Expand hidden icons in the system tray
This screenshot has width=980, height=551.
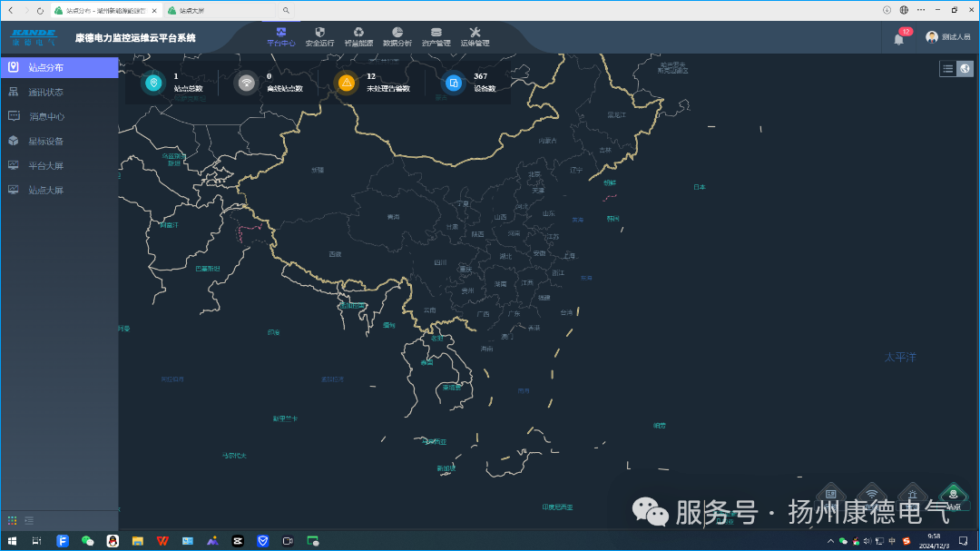pyautogui.click(x=829, y=541)
